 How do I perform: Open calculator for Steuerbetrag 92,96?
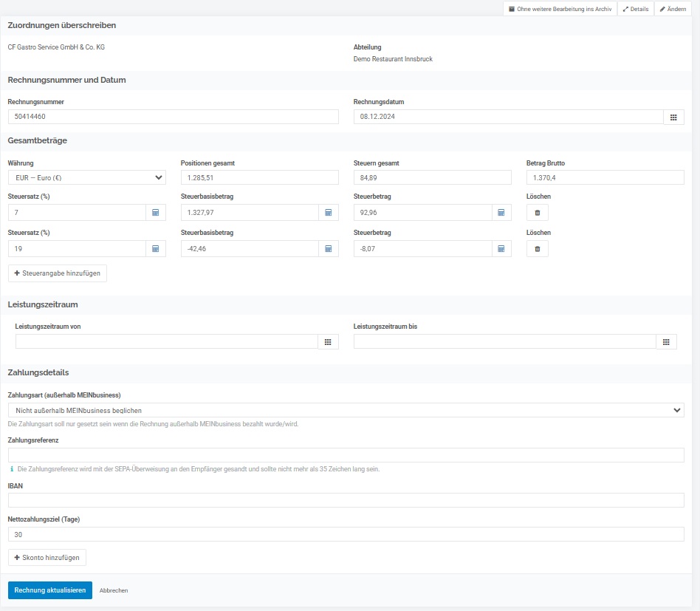pyautogui.click(x=501, y=213)
